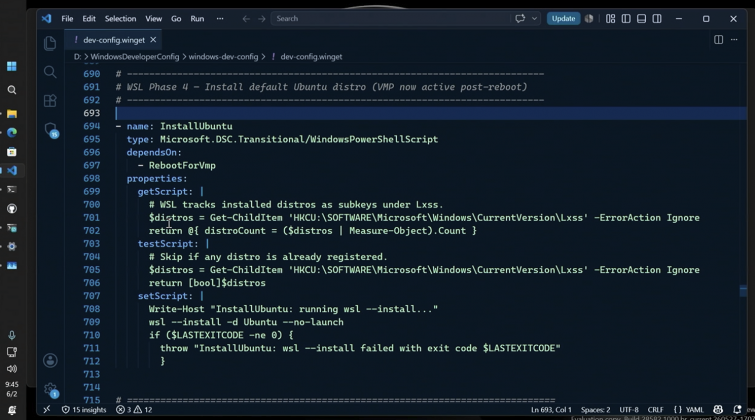755x420 pixels.
Task: Open remote window indicator in status bar
Action: [47, 409]
